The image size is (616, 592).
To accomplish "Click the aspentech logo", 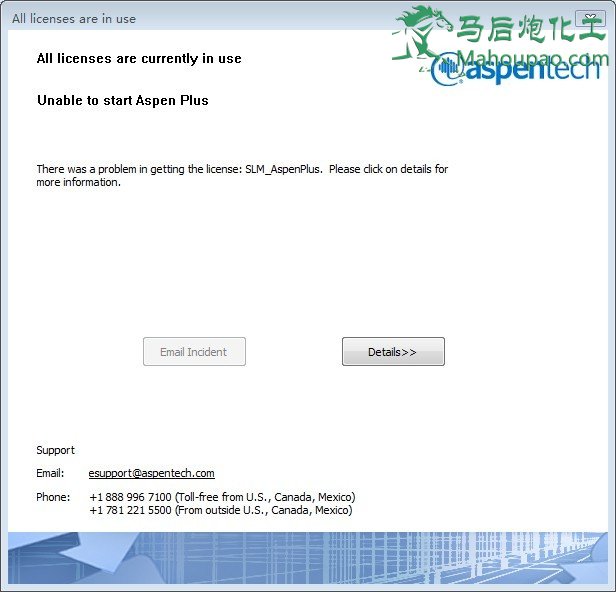I will 515,71.
